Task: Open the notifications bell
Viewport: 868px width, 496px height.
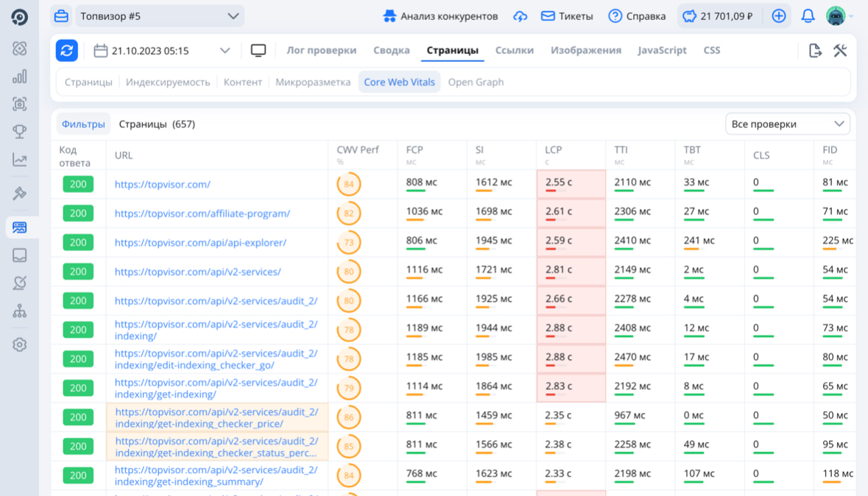Action: click(x=808, y=16)
